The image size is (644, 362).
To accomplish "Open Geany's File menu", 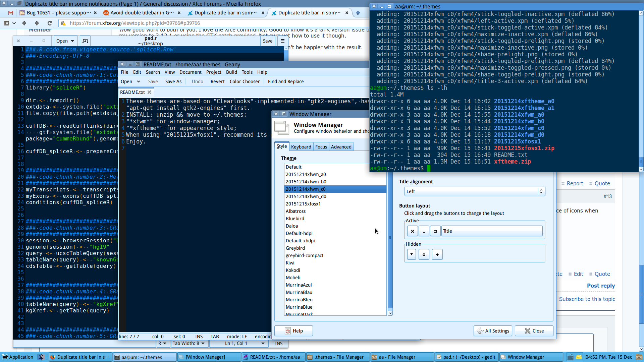I will point(124,72).
